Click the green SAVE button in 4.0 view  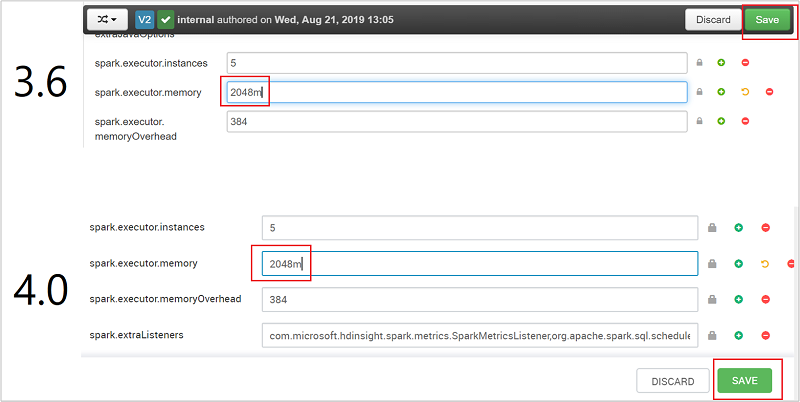[x=744, y=381]
